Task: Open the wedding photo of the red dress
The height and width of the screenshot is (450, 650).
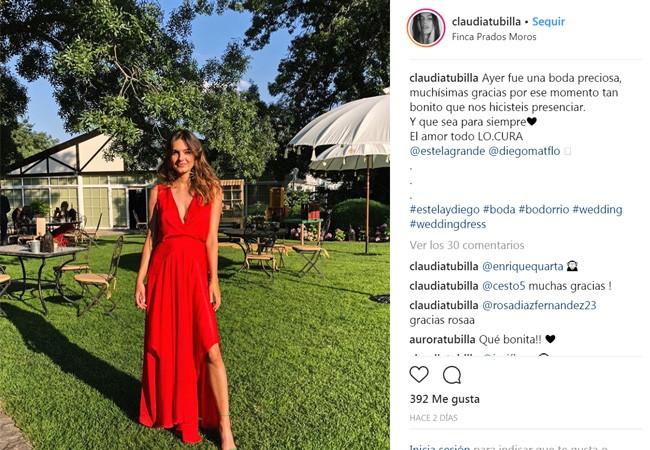Action: [x=195, y=225]
